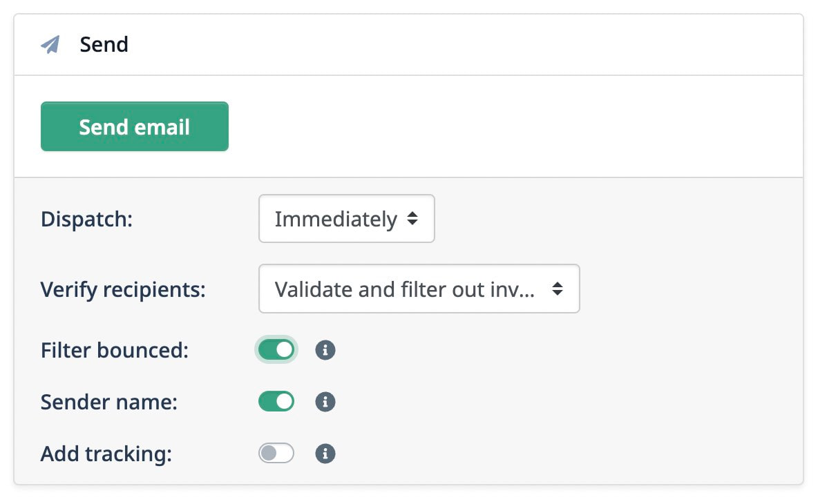Turn off the Sender name toggle

pyautogui.click(x=276, y=401)
